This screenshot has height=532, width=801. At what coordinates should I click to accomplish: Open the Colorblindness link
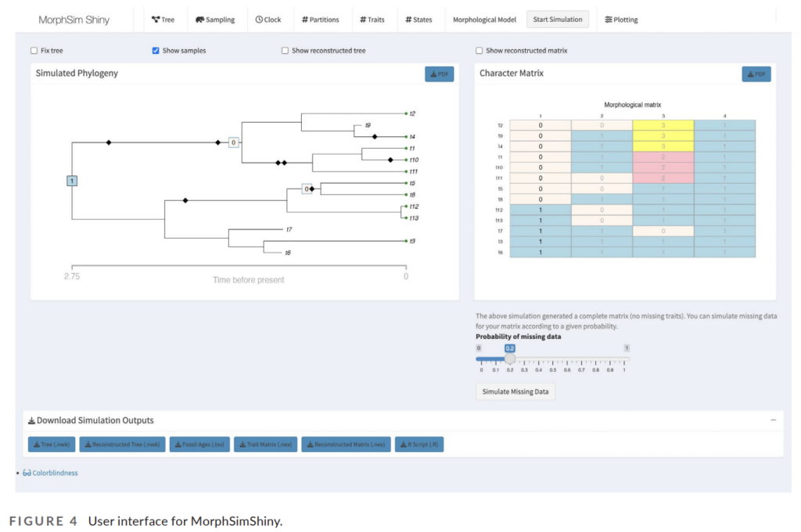[51, 473]
